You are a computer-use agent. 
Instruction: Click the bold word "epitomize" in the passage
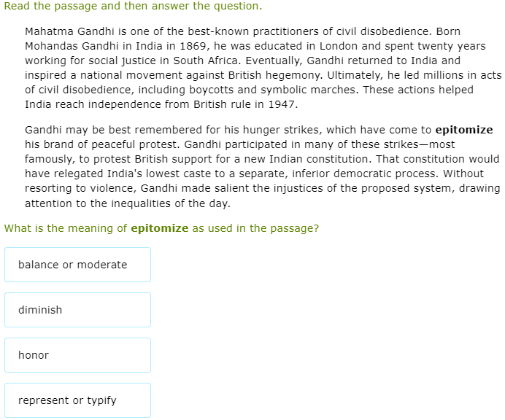point(463,130)
